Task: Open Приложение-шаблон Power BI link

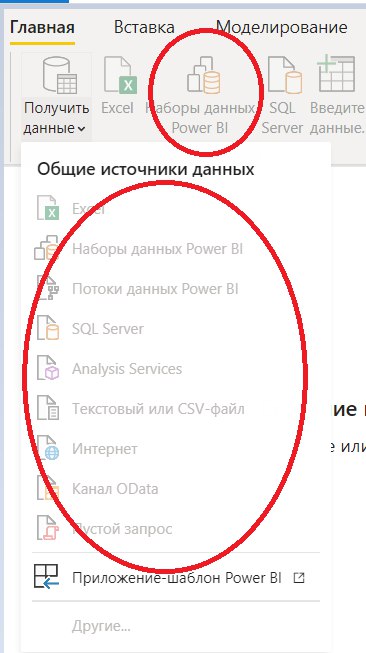Action: (177, 578)
